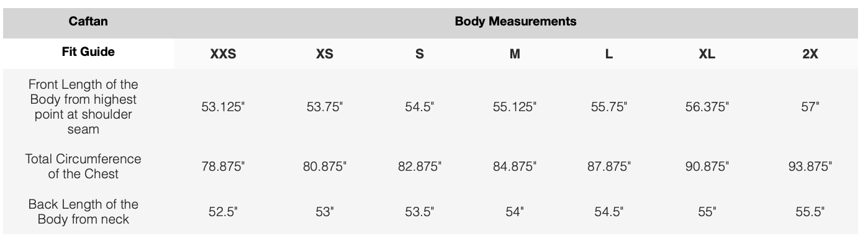Click the XL size column header

[707, 54]
